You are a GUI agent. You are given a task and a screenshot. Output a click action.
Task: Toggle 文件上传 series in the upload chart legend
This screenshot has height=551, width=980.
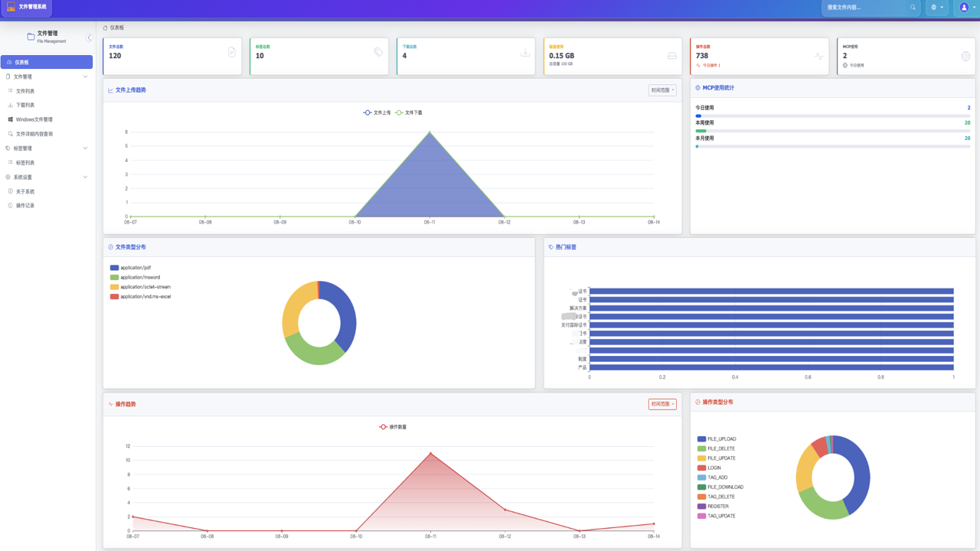pos(377,112)
